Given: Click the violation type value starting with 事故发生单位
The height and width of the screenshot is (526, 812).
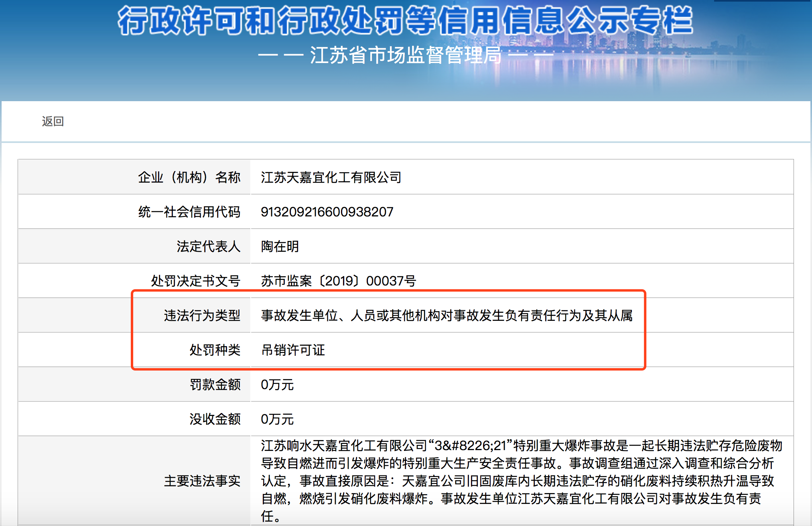Looking at the screenshot, I should coord(447,315).
